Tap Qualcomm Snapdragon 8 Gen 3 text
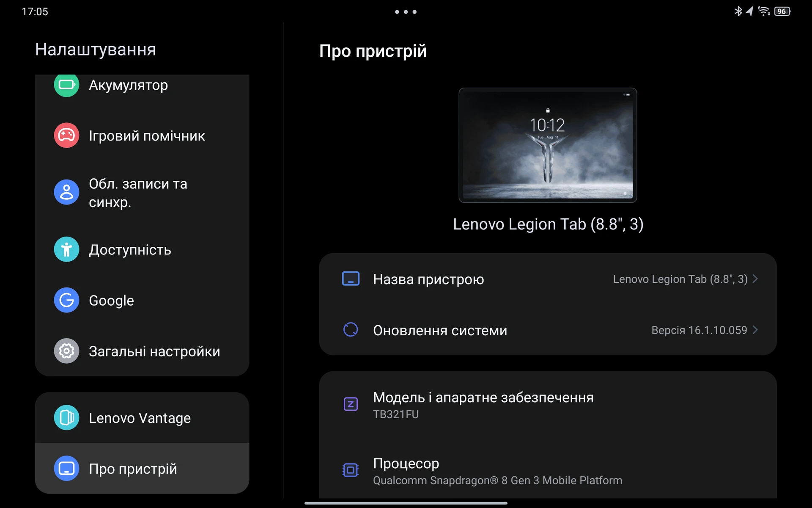The image size is (812, 508). point(497,480)
